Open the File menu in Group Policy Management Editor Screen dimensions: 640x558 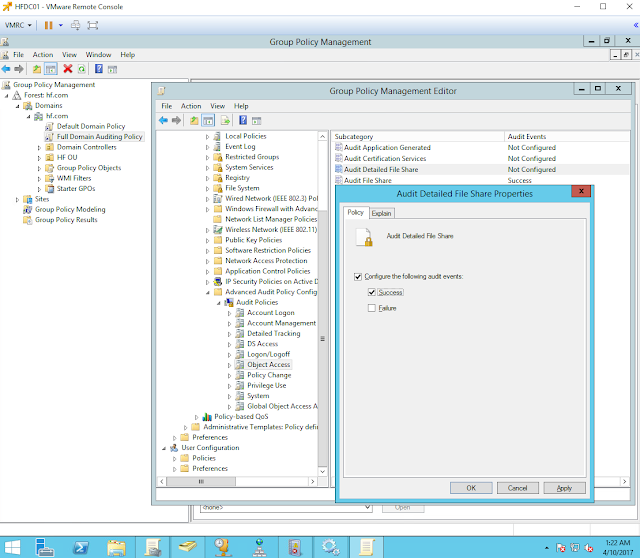[167, 106]
